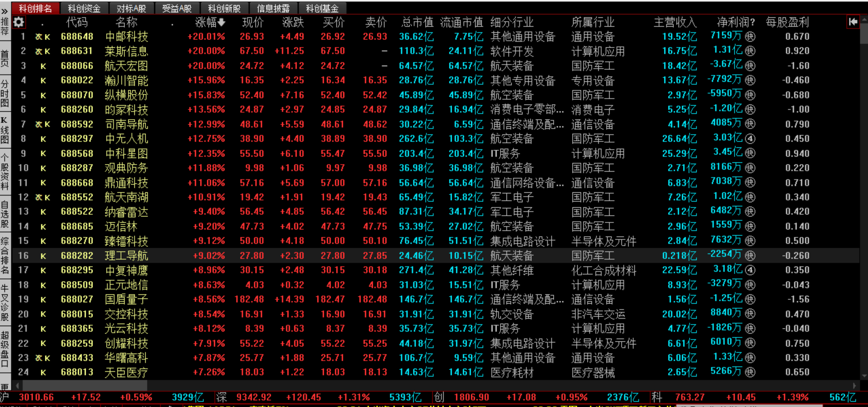This screenshot has height=407, width=868.
Task: Open 首页 in the left sidebar
Action: pos(5,59)
